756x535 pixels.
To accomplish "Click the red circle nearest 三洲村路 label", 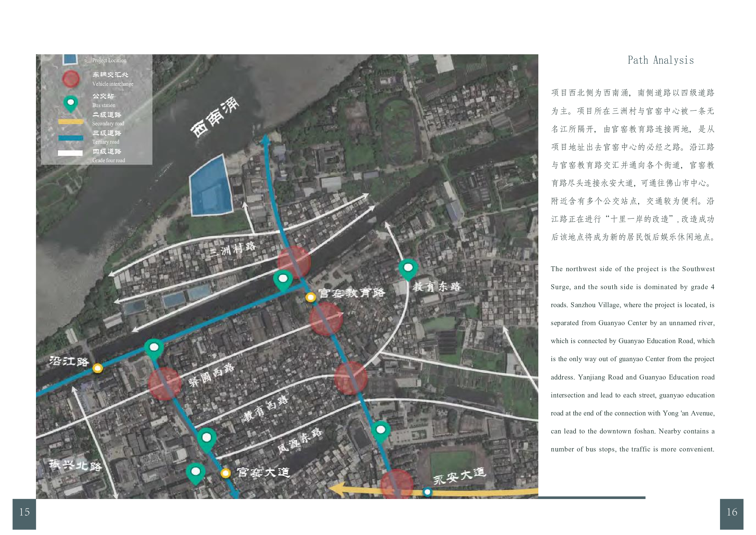I will [x=294, y=262].
